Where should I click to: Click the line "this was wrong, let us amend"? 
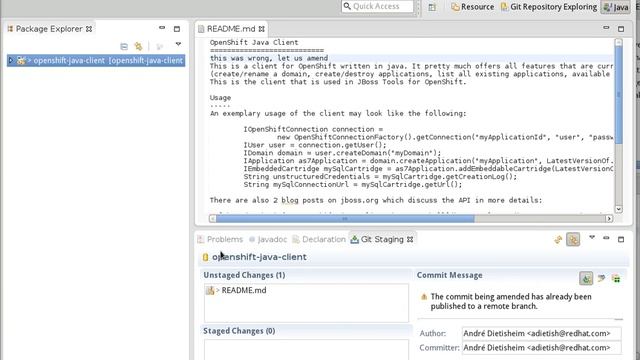(x=269, y=58)
